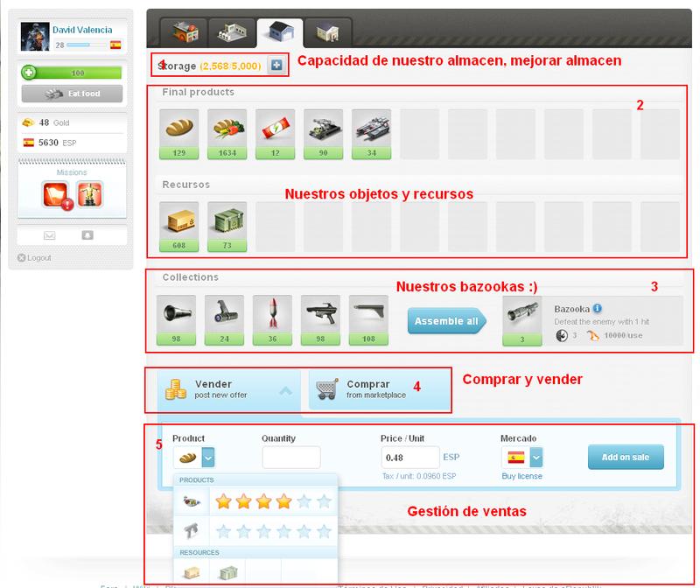Screen dimensions: 700x588
Task: Select the bread product icon in Final products
Action: click(180, 128)
